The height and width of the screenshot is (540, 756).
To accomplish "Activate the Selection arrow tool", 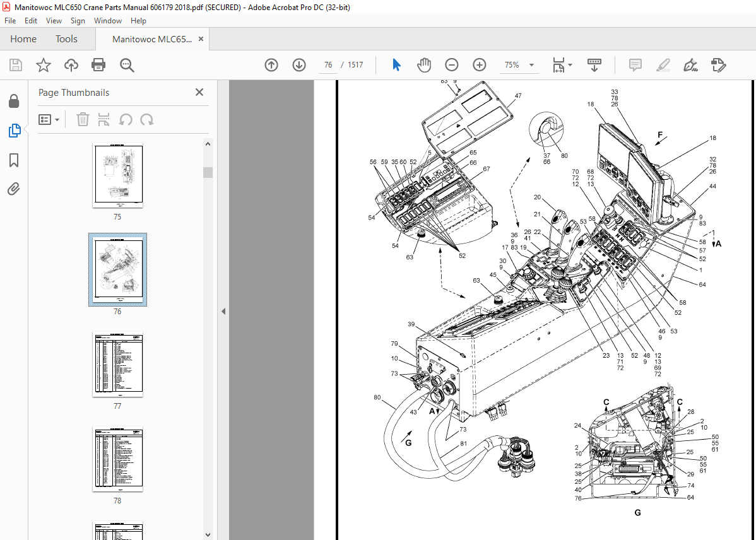I will [396, 65].
